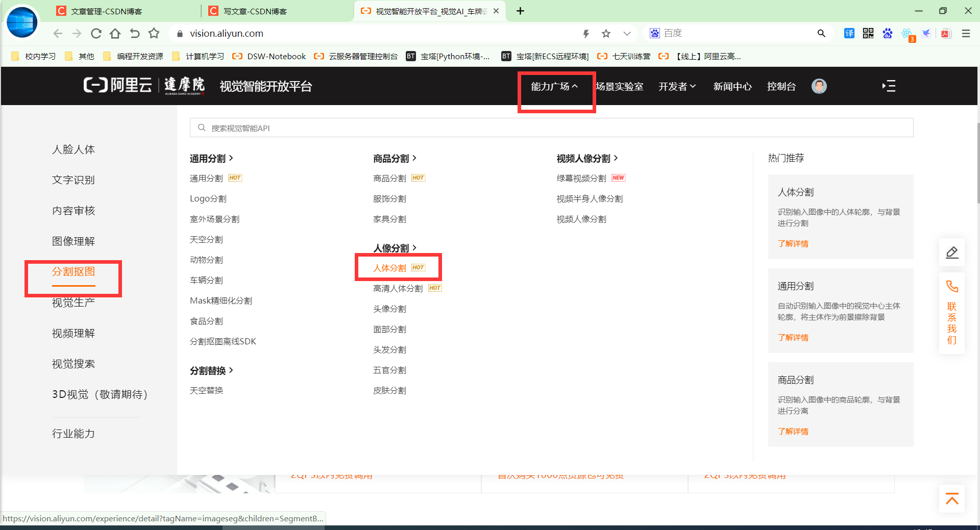Open 了解详情 in the 商品分割 recommendation card

coord(793,432)
